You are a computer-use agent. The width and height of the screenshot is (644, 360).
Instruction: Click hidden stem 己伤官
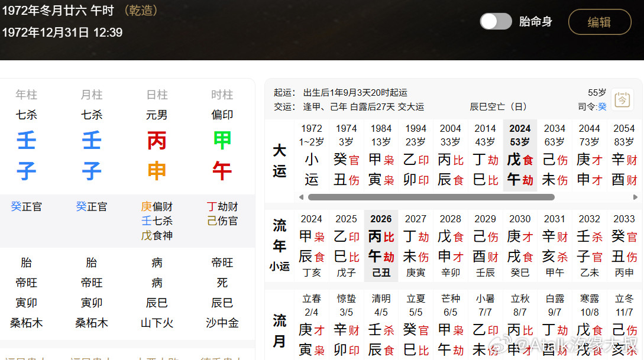pos(222,221)
